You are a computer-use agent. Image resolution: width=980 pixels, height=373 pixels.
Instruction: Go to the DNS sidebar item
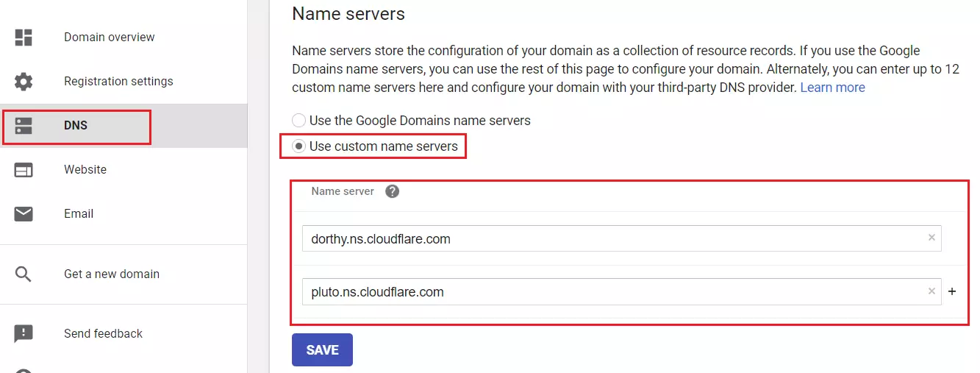point(124,126)
